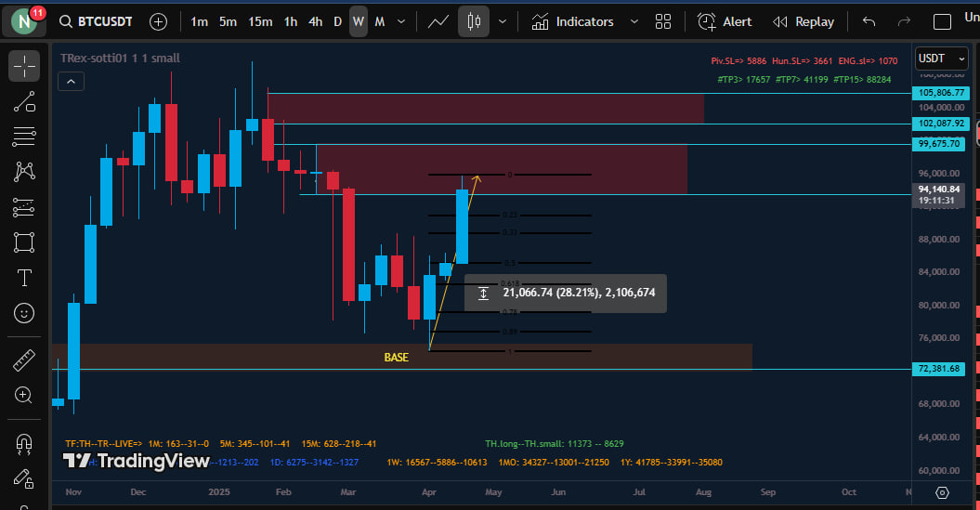Open the USDT currency dropdown
980x510 pixels.
(942, 59)
